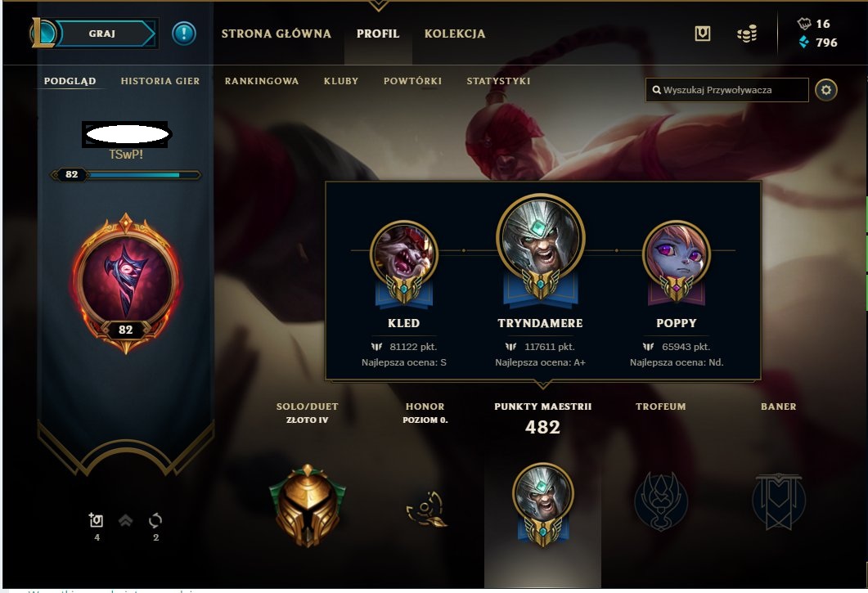This screenshot has height=593, width=868.
Task: Click the level 82 experience progress bar
Action: [126, 175]
